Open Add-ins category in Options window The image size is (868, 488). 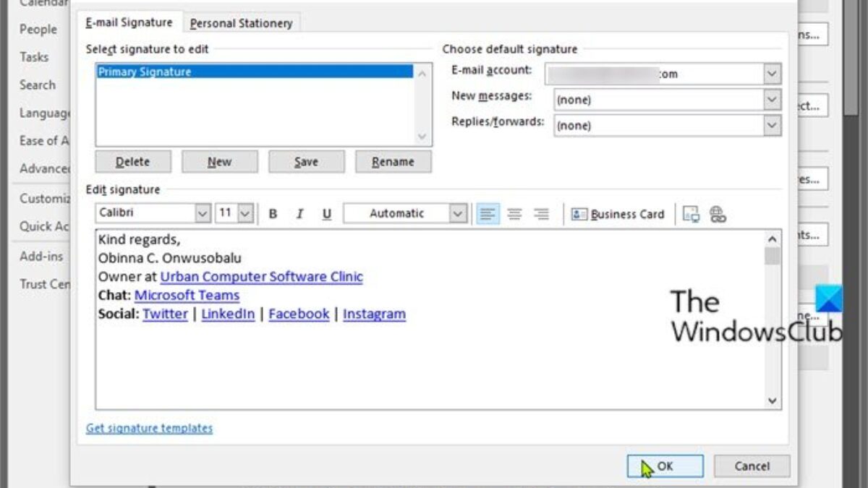click(x=41, y=256)
